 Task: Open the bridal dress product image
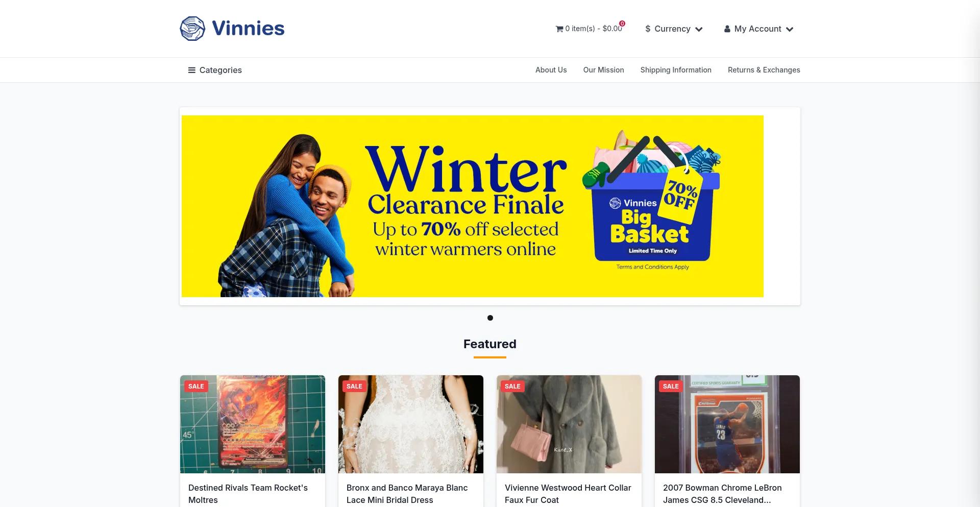pos(411,424)
